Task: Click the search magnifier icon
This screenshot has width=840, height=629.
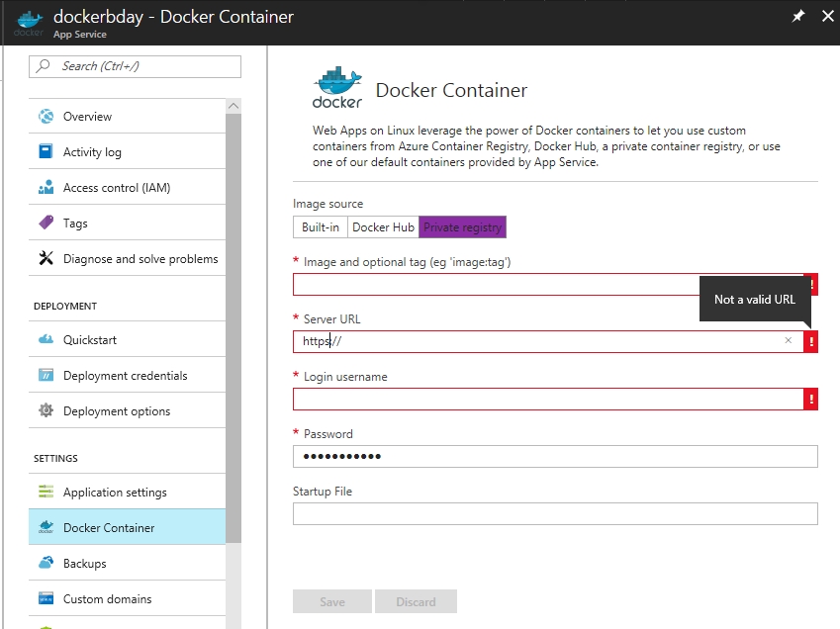Action: tap(44, 66)
